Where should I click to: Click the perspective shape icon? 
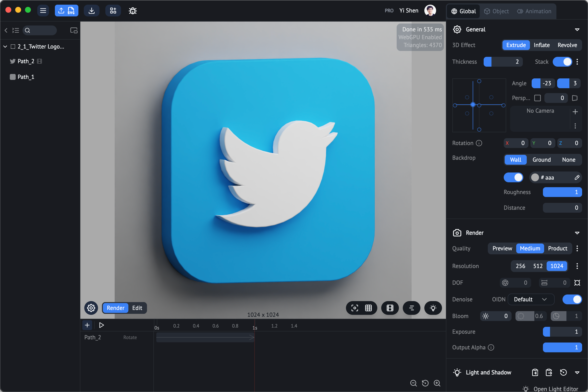click(x=575, y=98)
